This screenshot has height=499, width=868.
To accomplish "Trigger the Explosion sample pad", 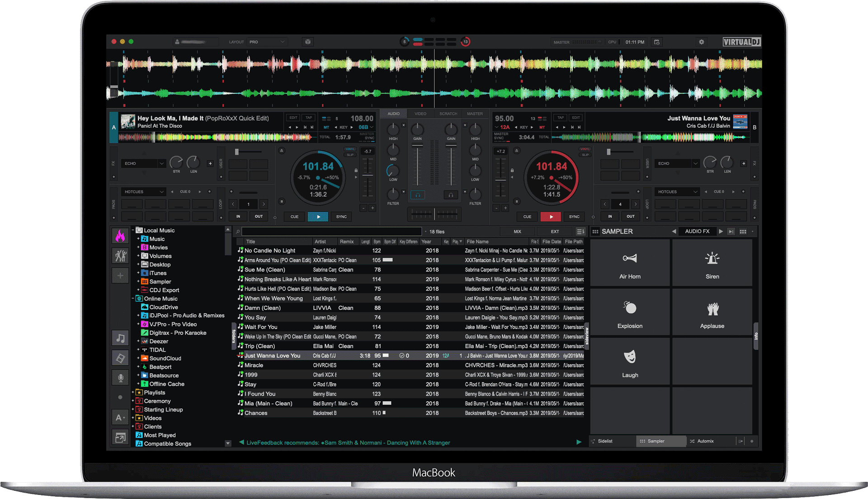I will [x=630, y=312].
